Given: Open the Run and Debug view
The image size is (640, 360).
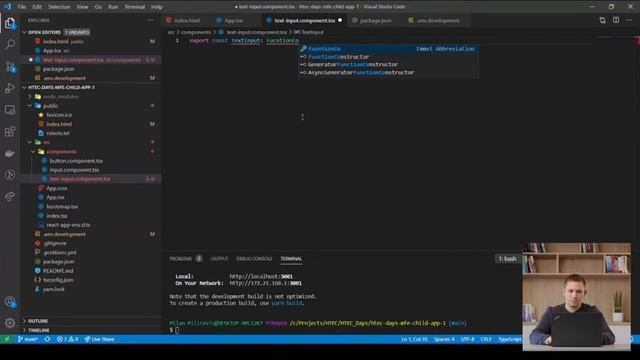Looking at the screenshot, I should tap(10, 88).
